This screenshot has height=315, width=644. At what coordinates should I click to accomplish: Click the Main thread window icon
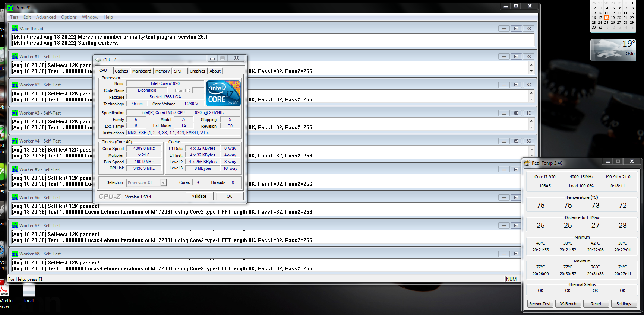tap(15, 28)
